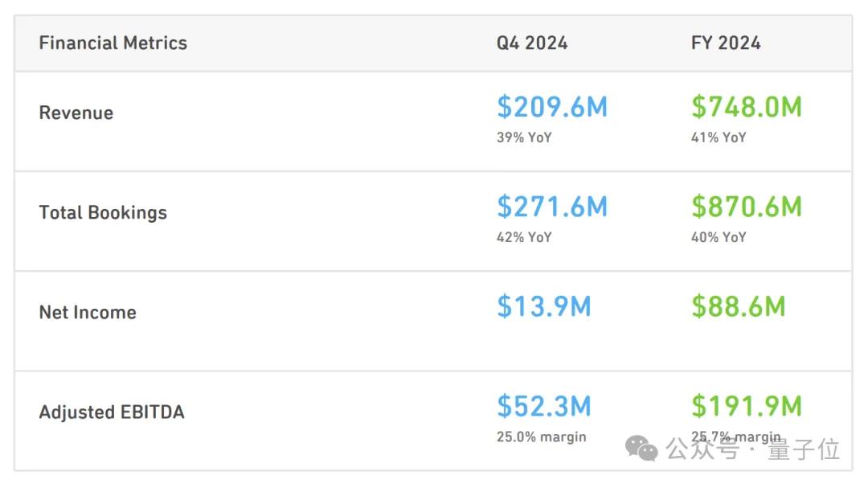Click the $191.9M full-year EBITDA value
The height and width of the screenshot is (484, 868).
(x=746, y=406)
